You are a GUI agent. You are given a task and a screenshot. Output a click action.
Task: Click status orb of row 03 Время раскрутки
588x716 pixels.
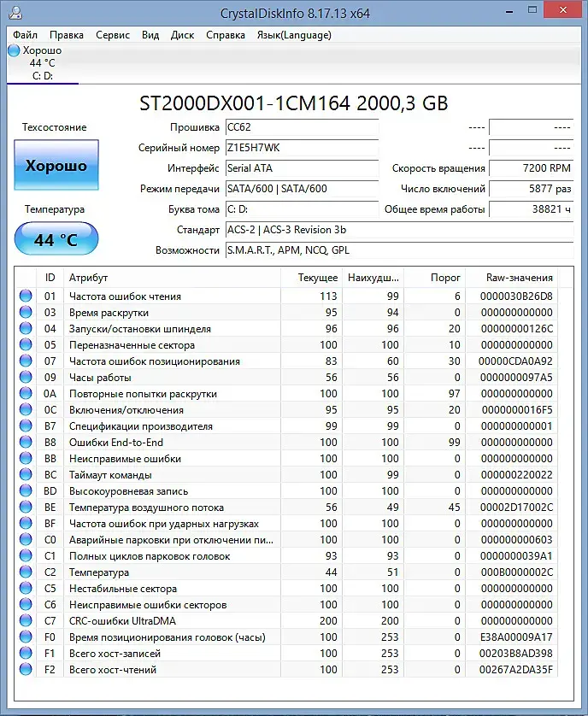point(26,313)
